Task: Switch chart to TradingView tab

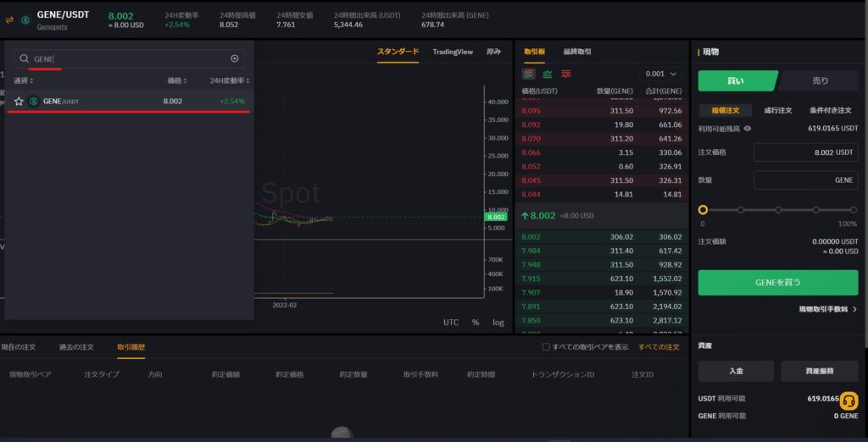Action: [x=453, y=52]
